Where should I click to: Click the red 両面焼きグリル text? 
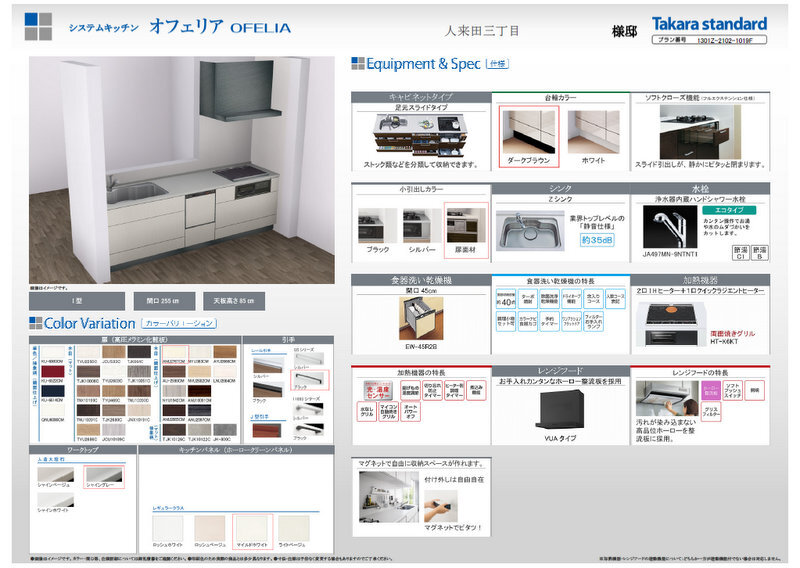click(x=733, y=333)
